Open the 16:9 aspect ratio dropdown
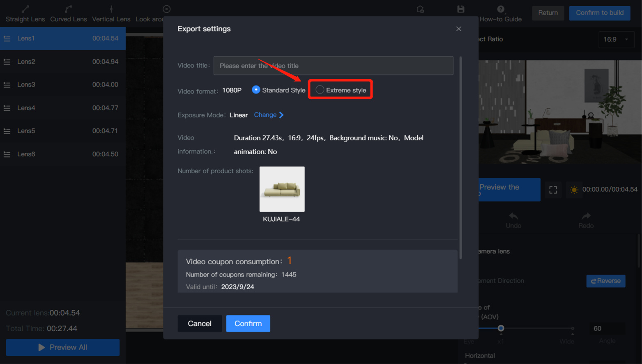The height and width of the screenshot is (364, 642). [x=616, y=39]
